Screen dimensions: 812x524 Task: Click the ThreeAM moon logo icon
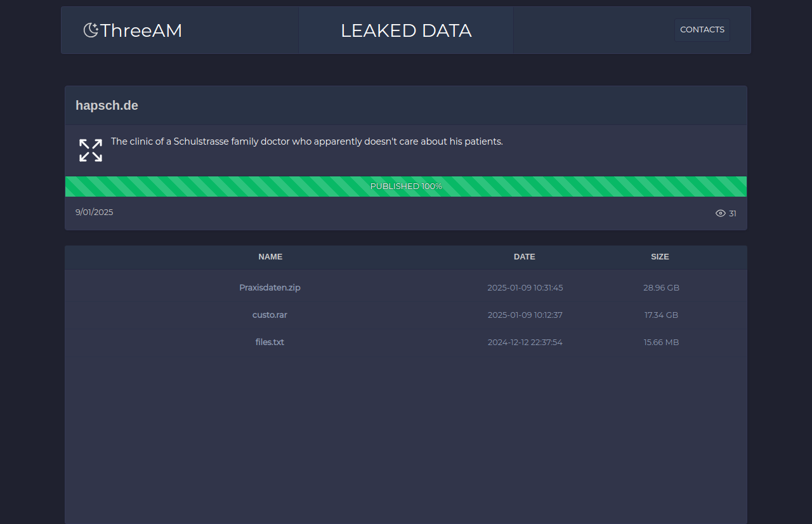coord(91,30)
